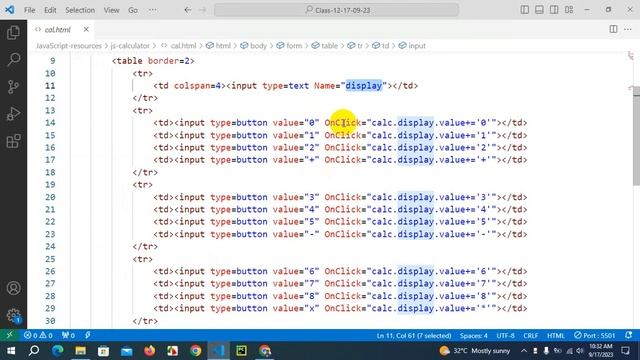
Task: Click the VS Code logo icon
Action: [x=9, y=10]
